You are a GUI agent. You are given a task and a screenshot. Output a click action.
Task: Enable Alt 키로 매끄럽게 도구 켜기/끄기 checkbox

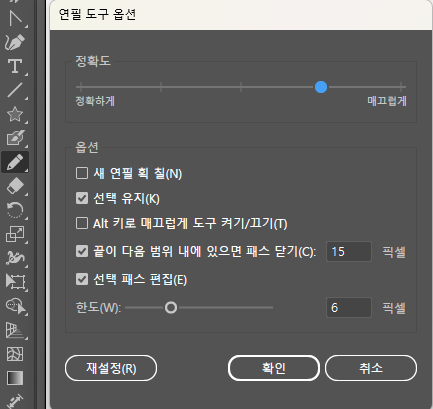click(x=82, y=223)
